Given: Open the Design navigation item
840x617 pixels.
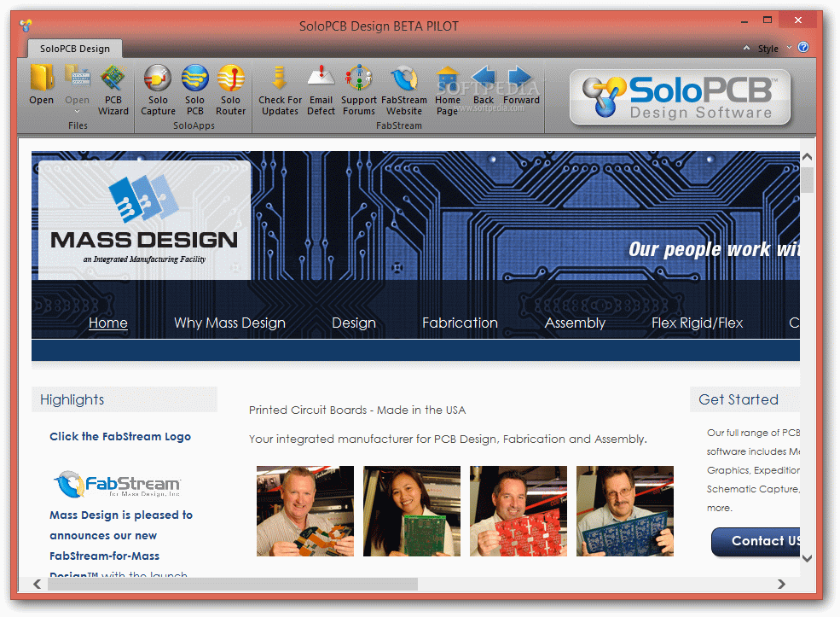Looking at the screenshot, I should tap(354, 323).
